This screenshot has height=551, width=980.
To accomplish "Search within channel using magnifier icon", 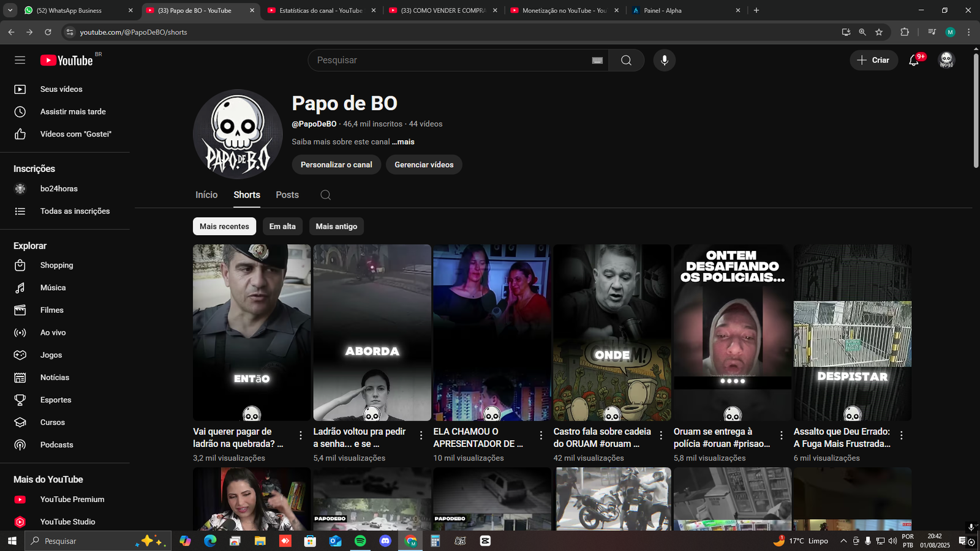I will 325,195.
